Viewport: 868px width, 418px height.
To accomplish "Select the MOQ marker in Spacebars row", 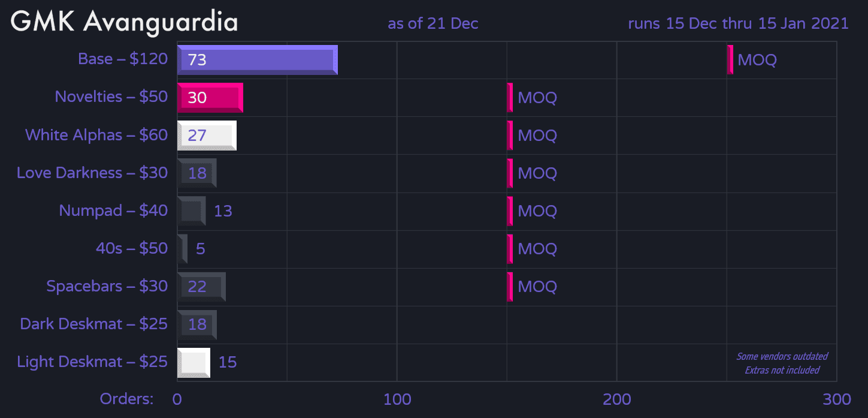I will (510, 287).
